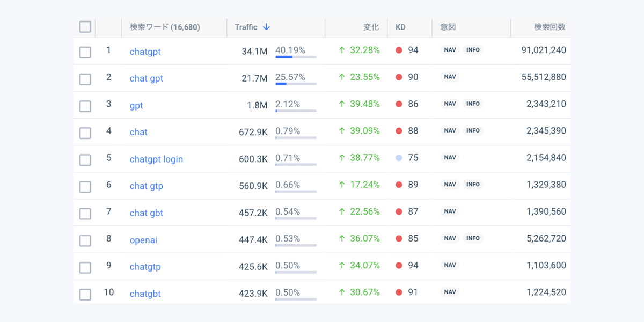Tick the checkbox for chat gpt row
Image resolution: width=644 pixels, height=322 pixels.
click(85, 79)
